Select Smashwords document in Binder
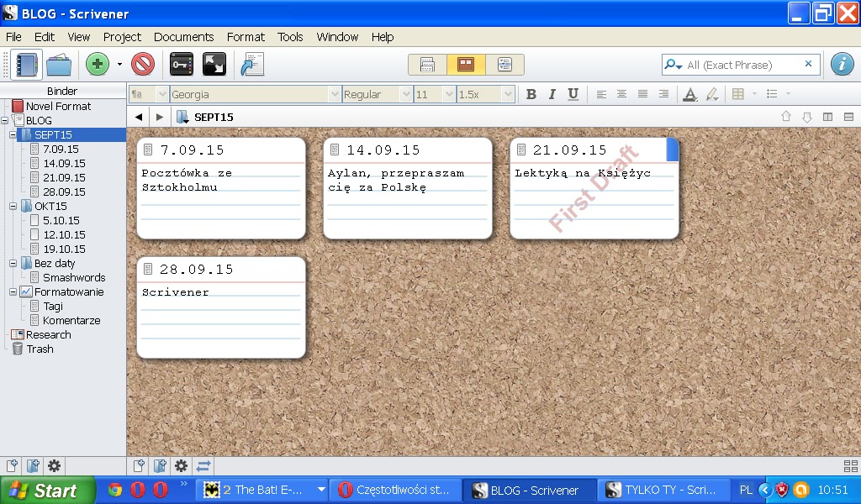861x504 pixels. (74, 277)
